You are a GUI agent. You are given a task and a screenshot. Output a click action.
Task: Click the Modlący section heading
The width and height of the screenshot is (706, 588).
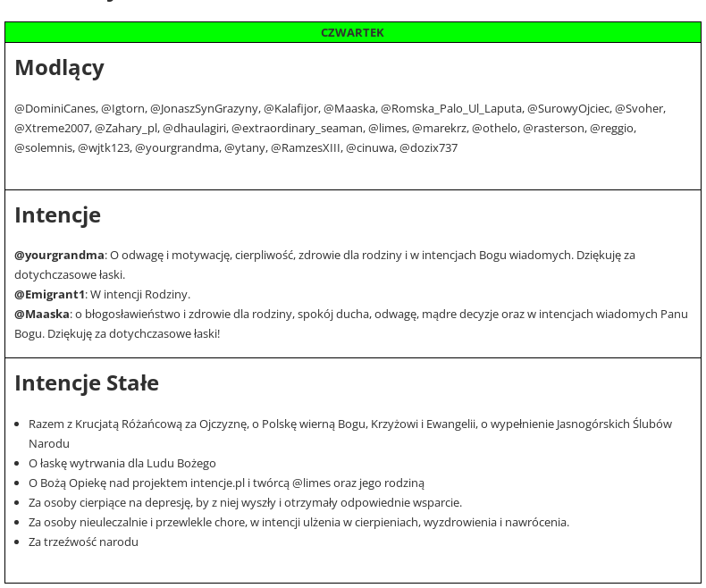(59, 68)
